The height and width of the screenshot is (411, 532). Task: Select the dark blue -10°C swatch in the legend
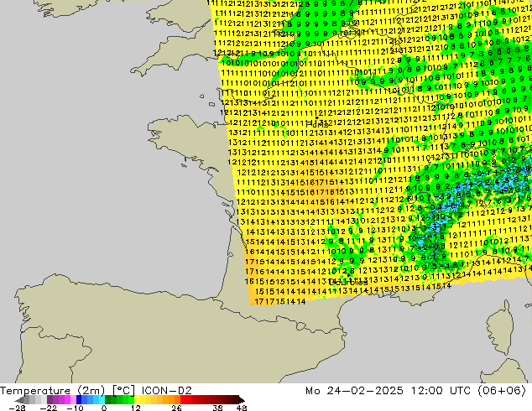[x=79, y=400]
